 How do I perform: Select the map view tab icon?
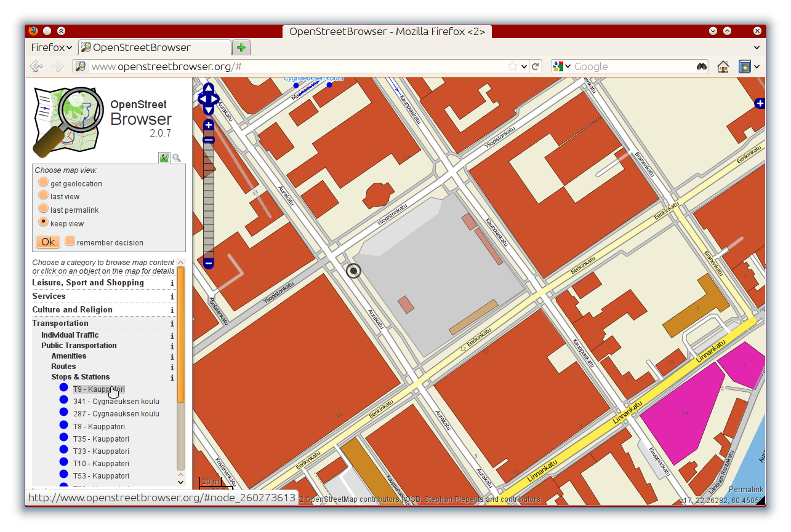tap(164, 157)
